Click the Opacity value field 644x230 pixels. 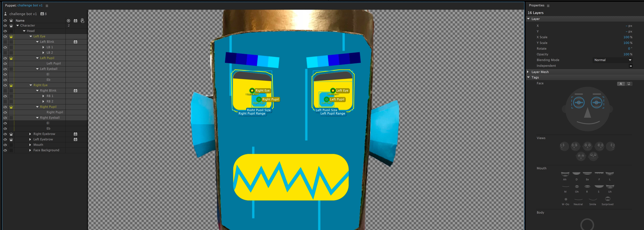pyautogui.click(x=626, y=54)
